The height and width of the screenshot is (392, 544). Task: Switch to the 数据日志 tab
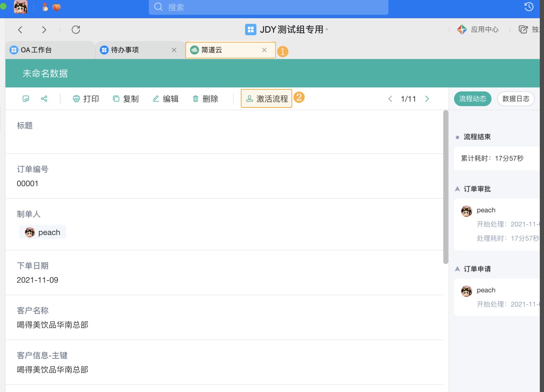click(515, 99)
